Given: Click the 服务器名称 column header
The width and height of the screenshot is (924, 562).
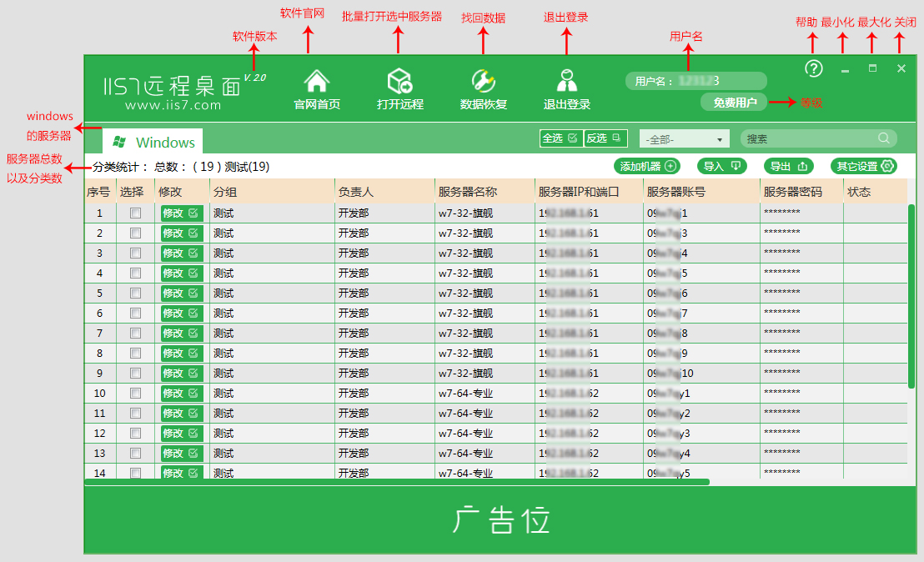Looking at the screenshot, I should (485, 192).
